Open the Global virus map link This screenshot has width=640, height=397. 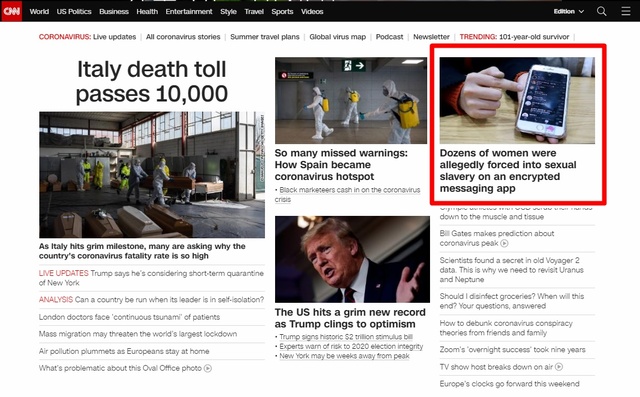pos(338,37)
